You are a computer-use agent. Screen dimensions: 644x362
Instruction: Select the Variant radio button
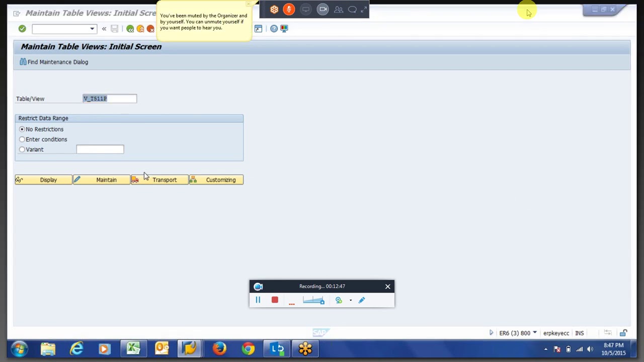point(22,149)
